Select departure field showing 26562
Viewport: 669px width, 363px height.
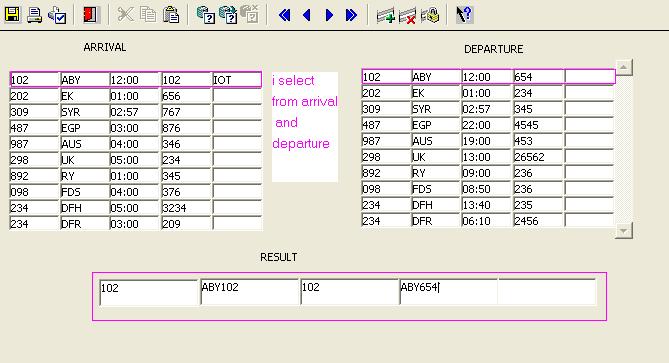click(x=538, y=157)
